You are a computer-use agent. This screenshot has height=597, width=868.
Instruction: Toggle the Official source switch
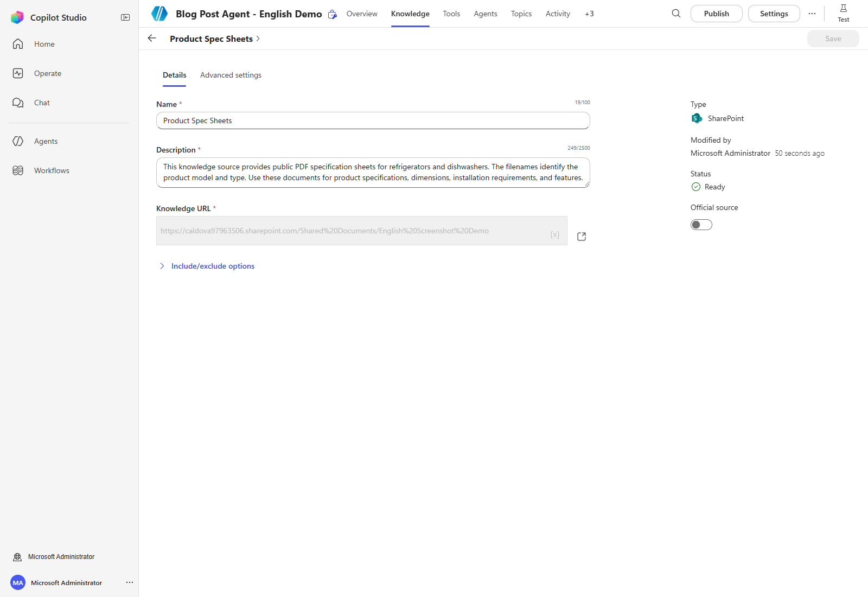[701, 225]
